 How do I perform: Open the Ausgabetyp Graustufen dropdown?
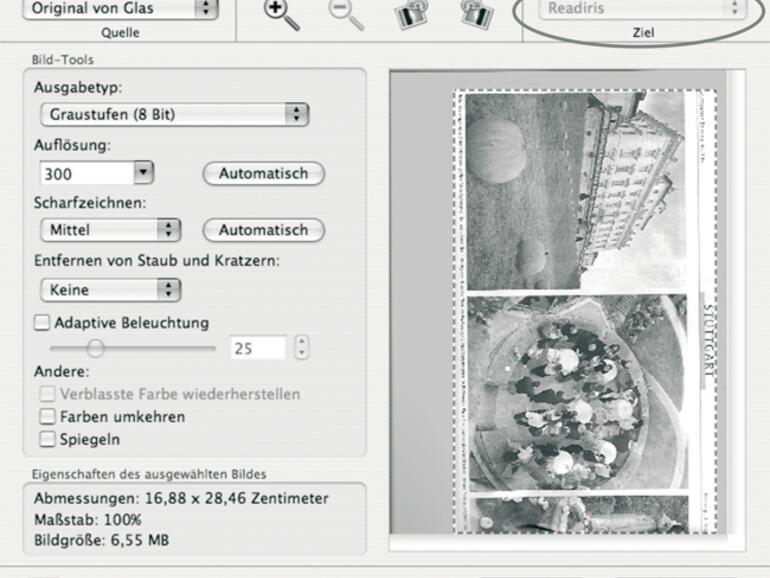pos(174,114)
